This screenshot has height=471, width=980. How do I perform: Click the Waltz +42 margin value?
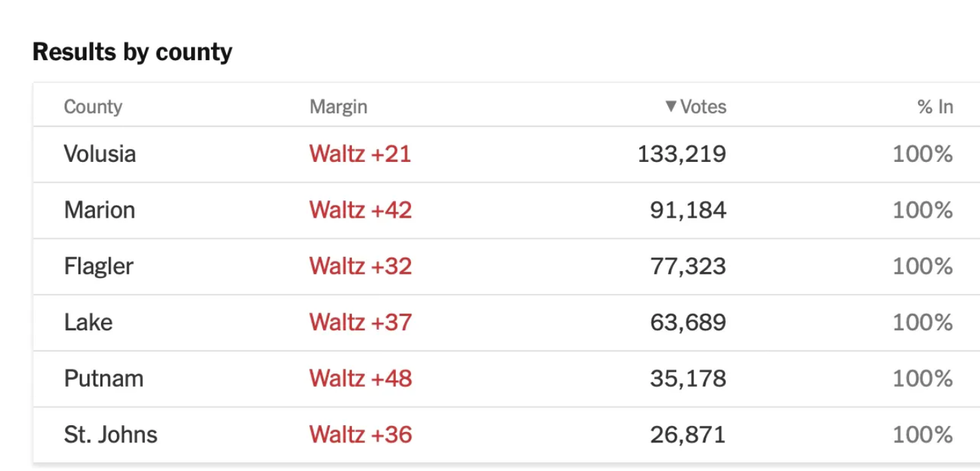click(360, 210)
